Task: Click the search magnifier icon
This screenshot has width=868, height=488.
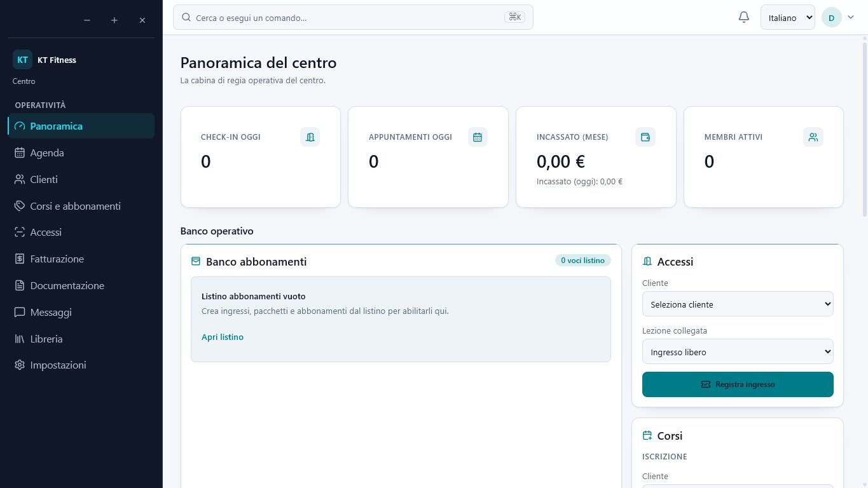Action: tap(186, 17)
